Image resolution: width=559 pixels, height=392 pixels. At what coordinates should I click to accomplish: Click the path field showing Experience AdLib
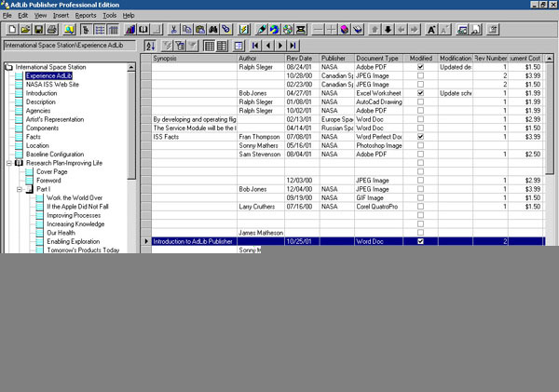(70, 46)
